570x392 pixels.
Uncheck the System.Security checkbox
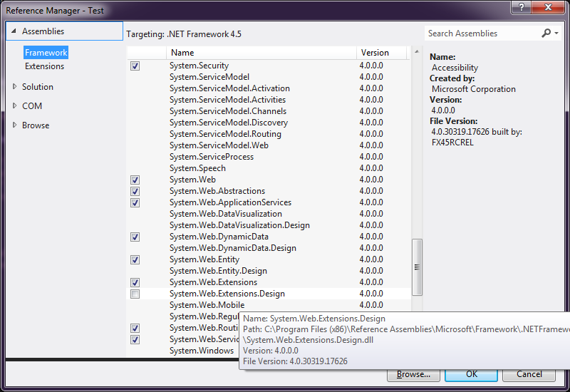[x=135, y=66]
